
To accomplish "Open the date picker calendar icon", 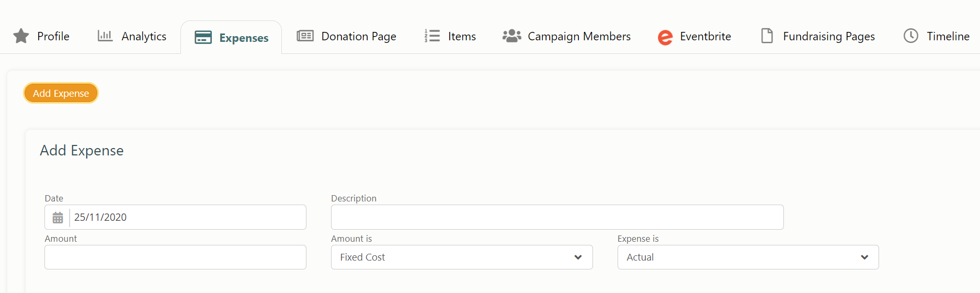I will pos(58,217).
